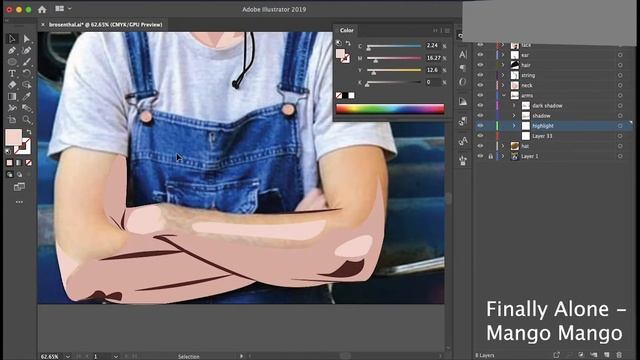Click the Magenta slider track
Viewport: 640px width, 360px height.
tap(394, 58)
